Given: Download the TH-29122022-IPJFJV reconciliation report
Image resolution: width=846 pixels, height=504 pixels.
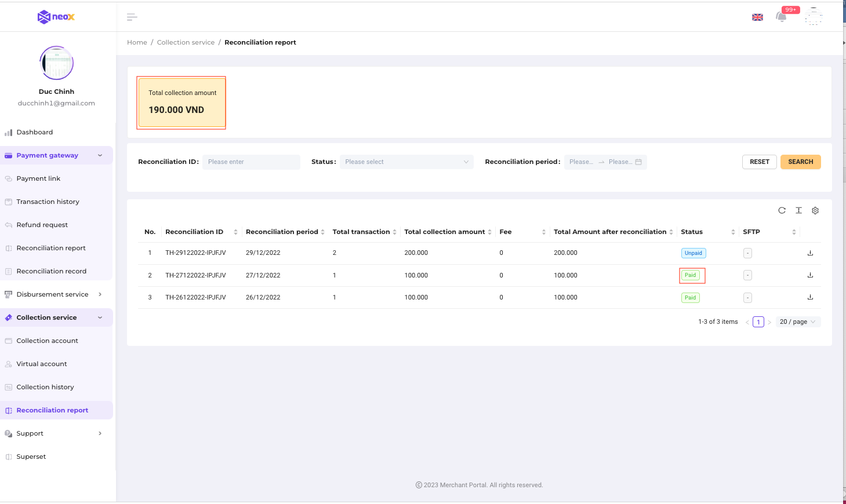Looking at the screenshot, I should click(810, 253).
